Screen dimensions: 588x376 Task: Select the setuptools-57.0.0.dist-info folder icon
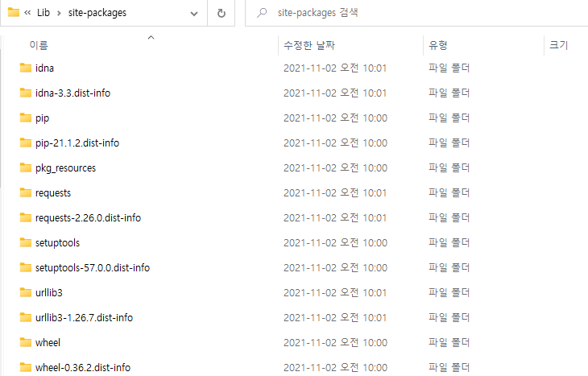26,267
